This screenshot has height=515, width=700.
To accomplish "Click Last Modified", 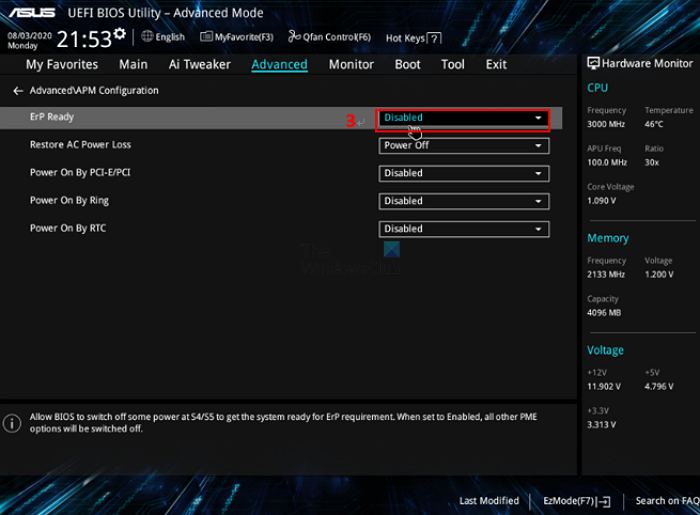I will pos(489,501).
